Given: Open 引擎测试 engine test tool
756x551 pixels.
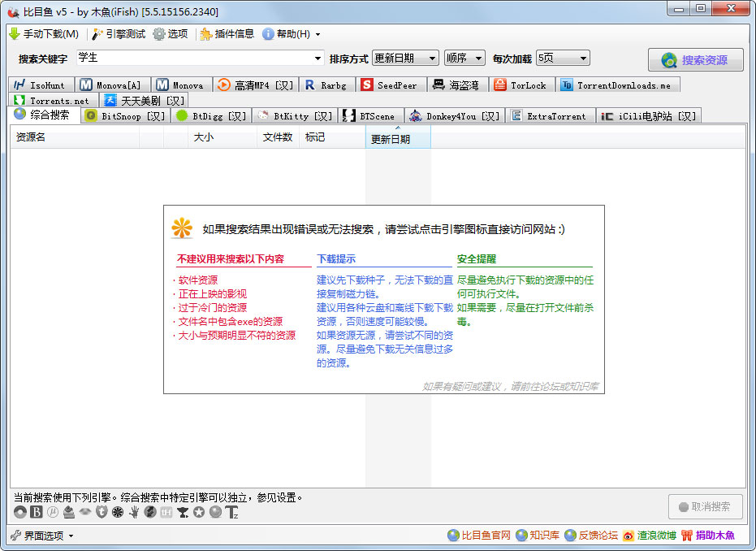Looking at the screenshot, I should tap(119, 34).
